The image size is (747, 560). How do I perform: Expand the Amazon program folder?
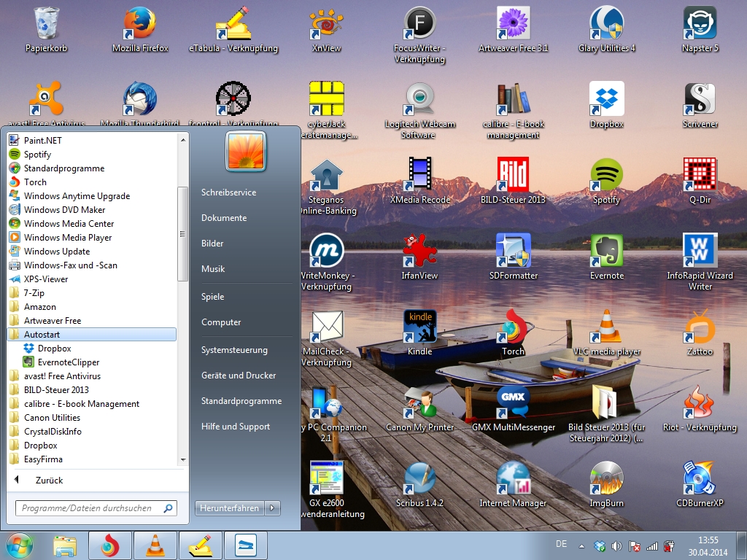(92, 307)
